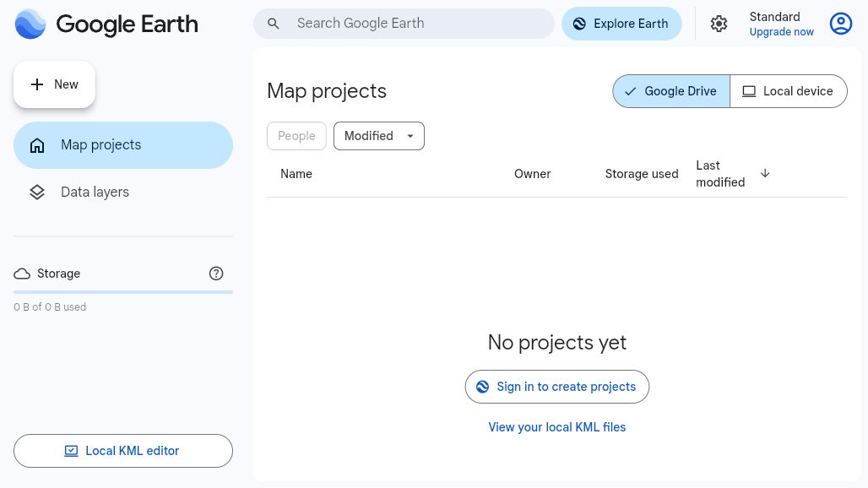Select Map projects in sidebar

pos(123,145)
